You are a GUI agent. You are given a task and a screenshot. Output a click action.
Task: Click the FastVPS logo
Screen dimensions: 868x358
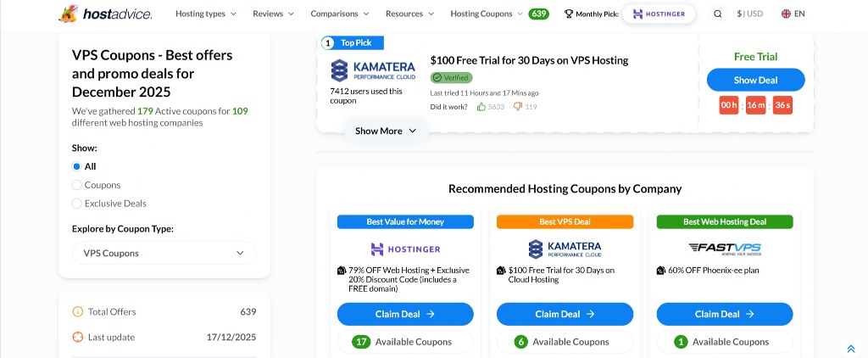(725, 249)
